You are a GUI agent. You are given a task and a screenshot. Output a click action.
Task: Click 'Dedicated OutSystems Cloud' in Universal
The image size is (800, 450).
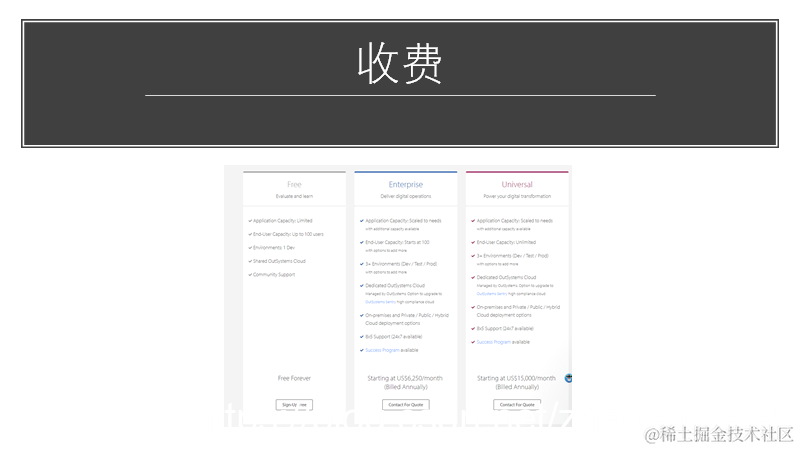[506, 278]
